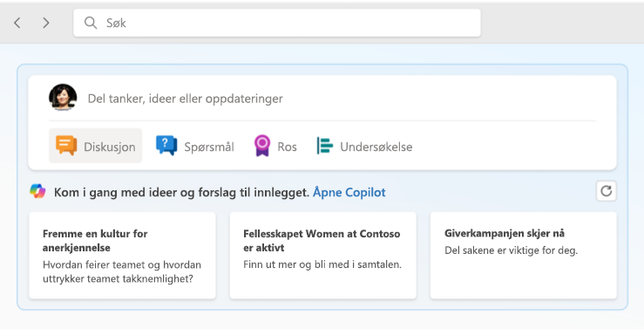Refresh the Copilot suggestions

coord(607,191)
